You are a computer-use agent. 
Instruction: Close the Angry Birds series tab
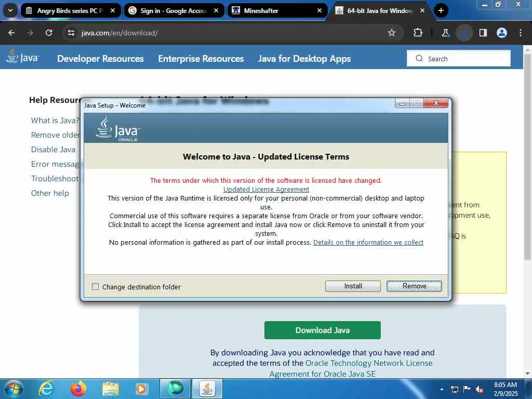pos(113,10)
